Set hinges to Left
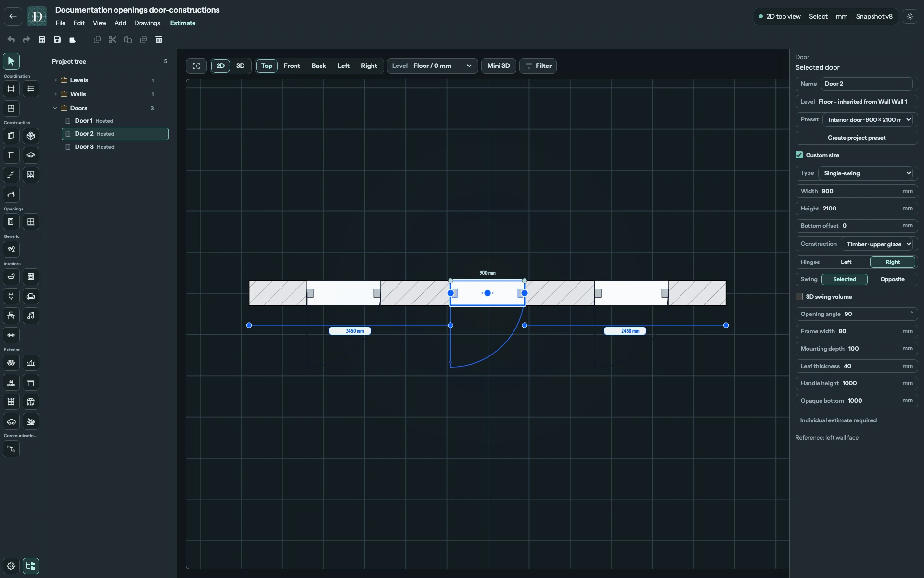The height and width of the screenshot is (578, 924). click(x=846, y=262)
